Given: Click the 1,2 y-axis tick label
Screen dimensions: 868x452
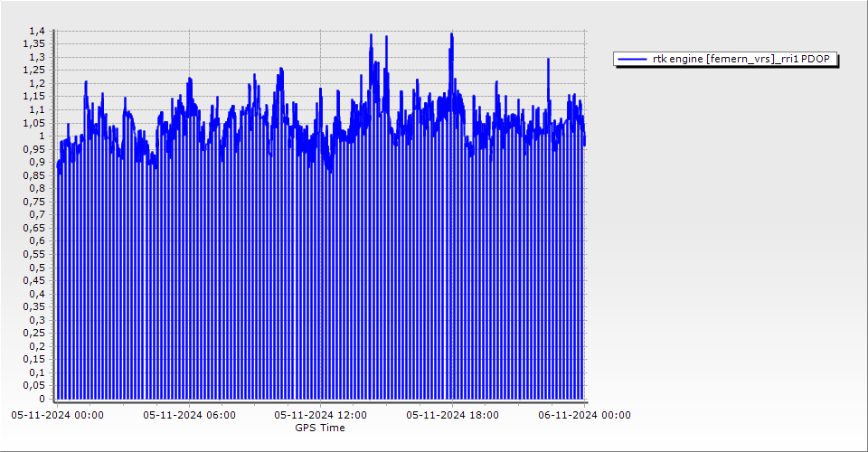Looking at the screenshot, I should pos(36,84).
